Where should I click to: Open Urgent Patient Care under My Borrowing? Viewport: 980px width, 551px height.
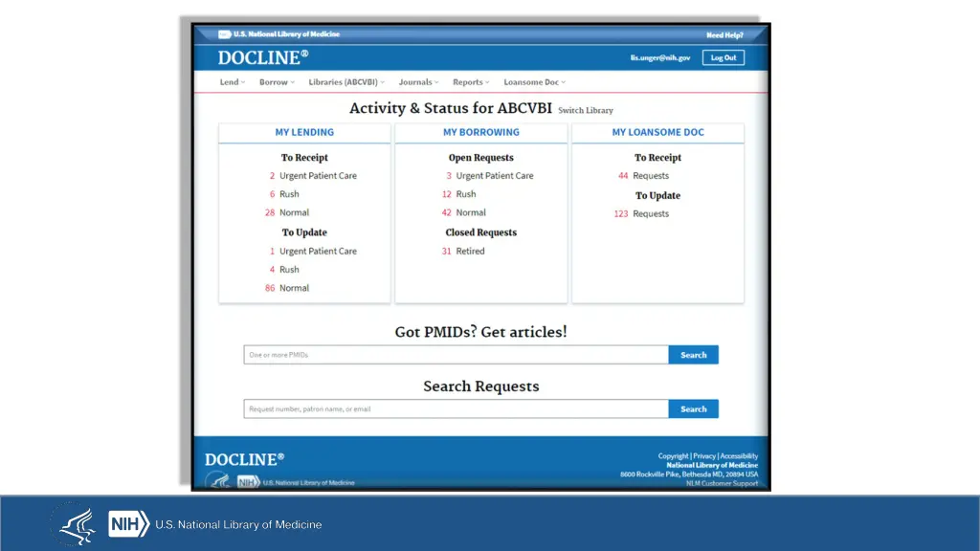(494, 176)
